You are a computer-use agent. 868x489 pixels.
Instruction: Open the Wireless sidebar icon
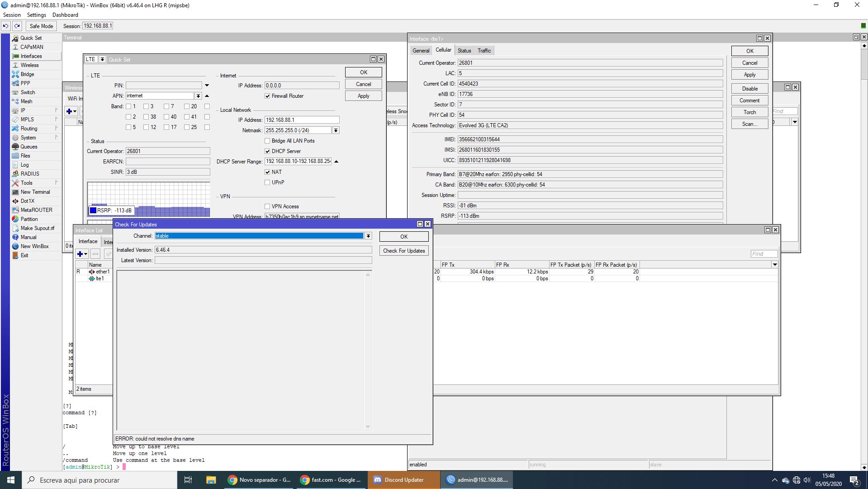15,65
